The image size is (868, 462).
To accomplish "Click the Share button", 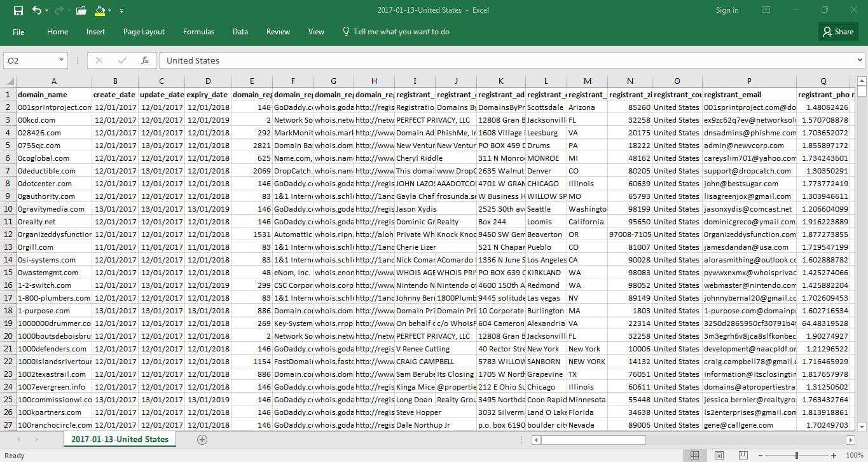I will pos(837,31).
